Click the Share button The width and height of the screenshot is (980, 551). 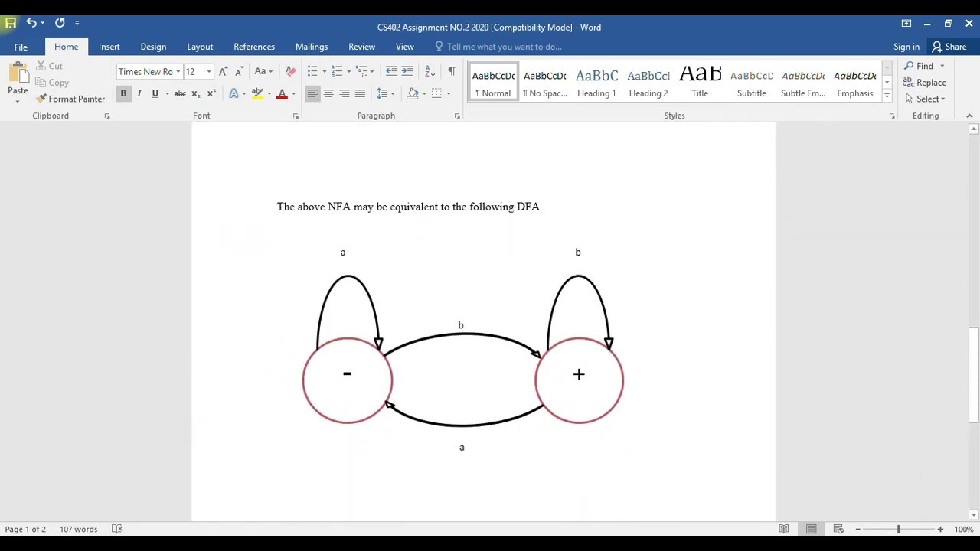click(x=949, y=47)
